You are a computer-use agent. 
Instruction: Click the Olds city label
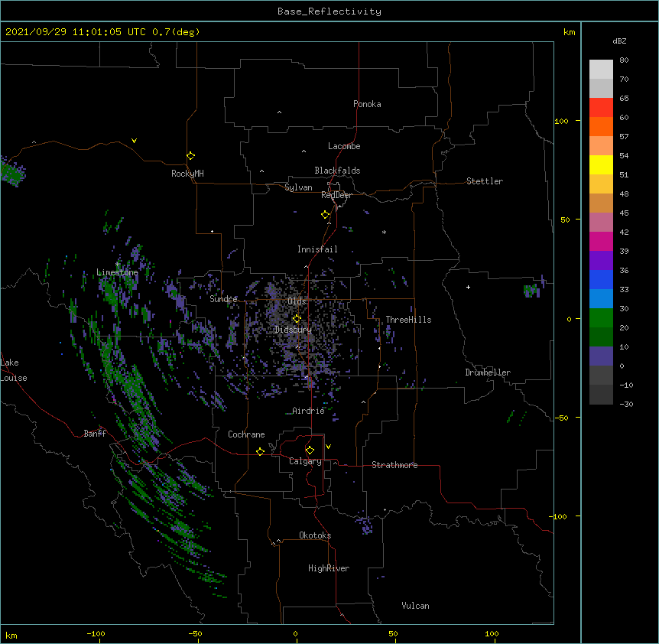[x=297, y=301]
